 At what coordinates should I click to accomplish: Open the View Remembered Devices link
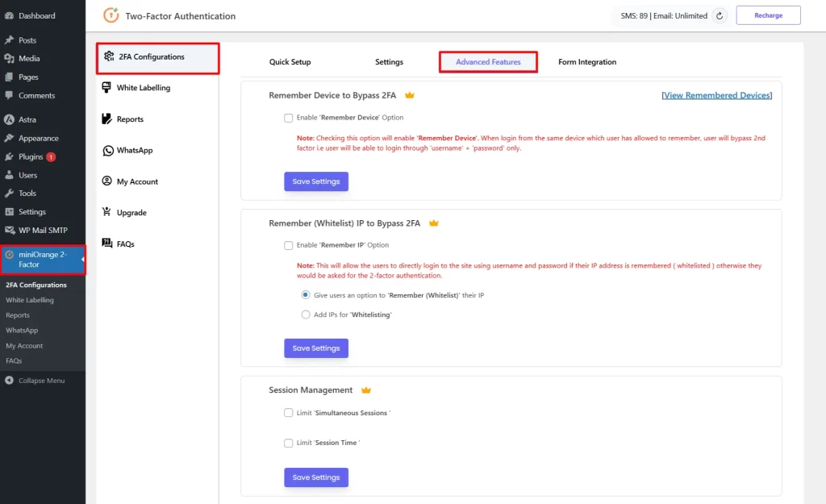(716, 95)
